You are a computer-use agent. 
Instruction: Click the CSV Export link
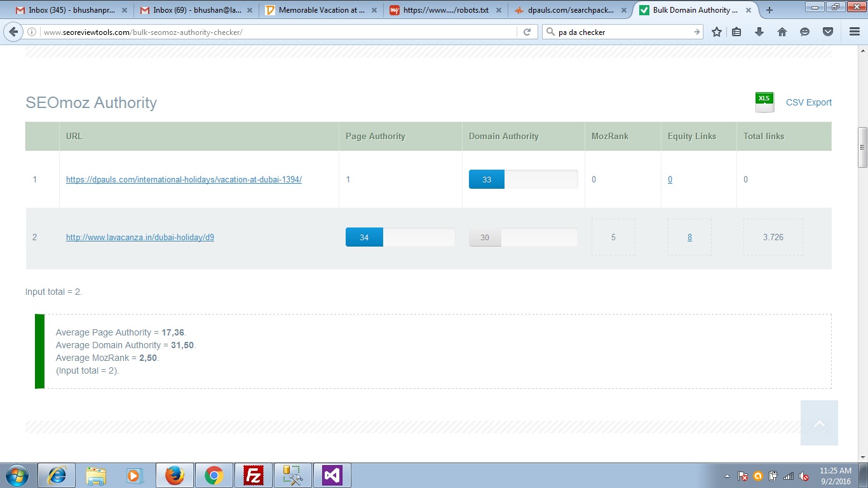[x=809, y=102]
